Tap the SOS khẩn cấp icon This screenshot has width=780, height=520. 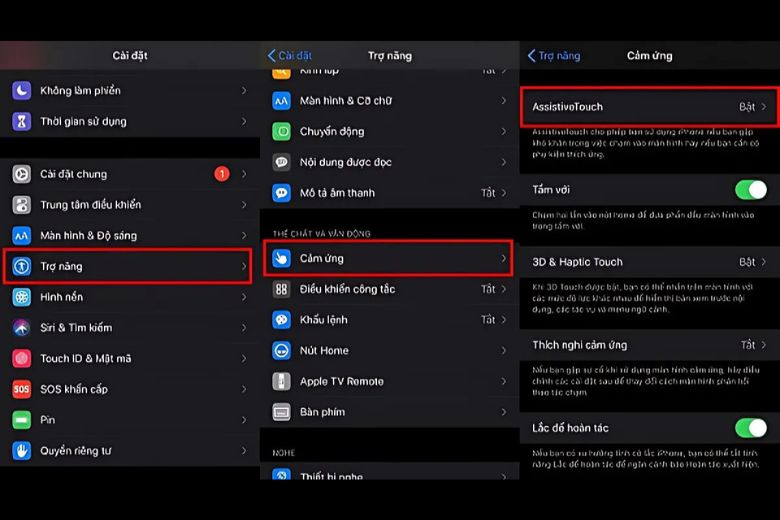(21, 389)
